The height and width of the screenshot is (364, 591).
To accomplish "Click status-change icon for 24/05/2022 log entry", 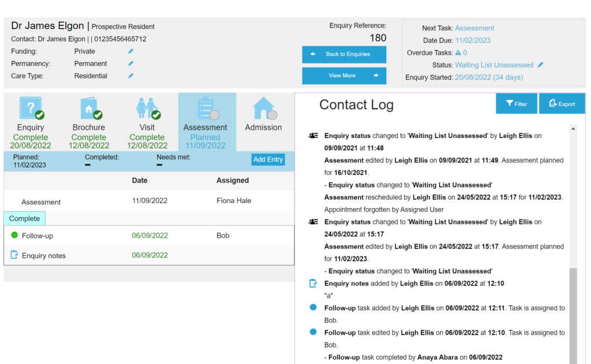I will (313, 222).
